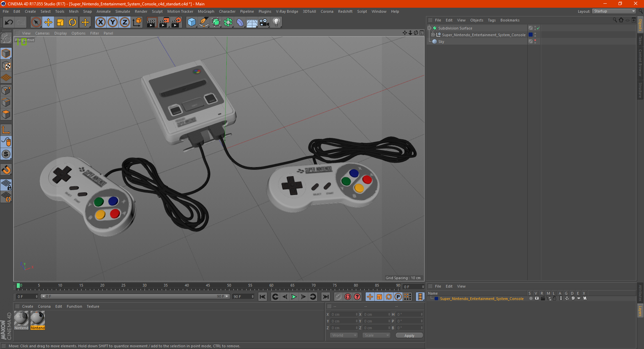
Task: Click the Subdivision Surface generator icon
Action: 216,22
